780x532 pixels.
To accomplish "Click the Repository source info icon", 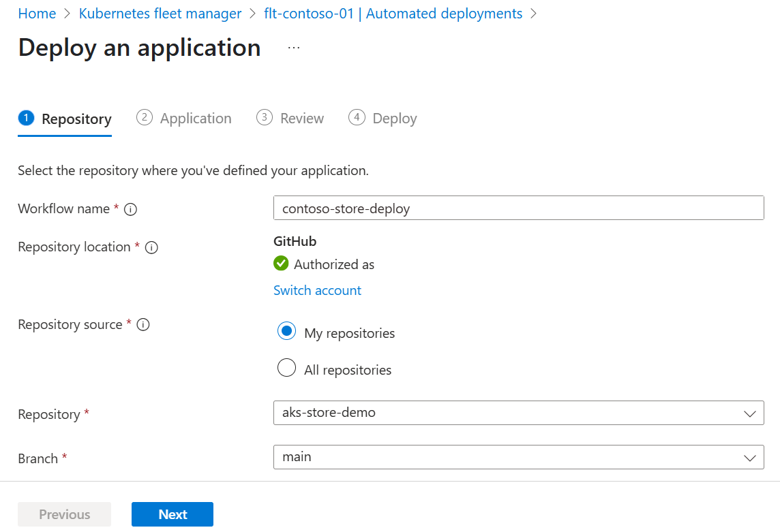I will tap(143, 325).
